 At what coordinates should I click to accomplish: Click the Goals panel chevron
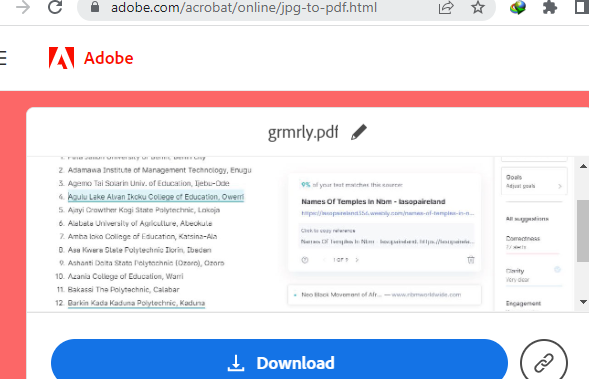click(x=560, y=186)
